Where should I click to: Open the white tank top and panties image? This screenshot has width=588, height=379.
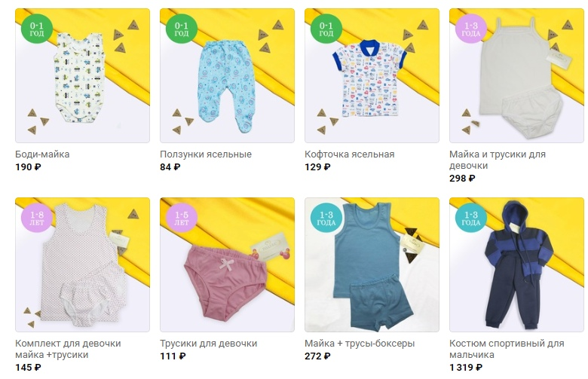516,76
